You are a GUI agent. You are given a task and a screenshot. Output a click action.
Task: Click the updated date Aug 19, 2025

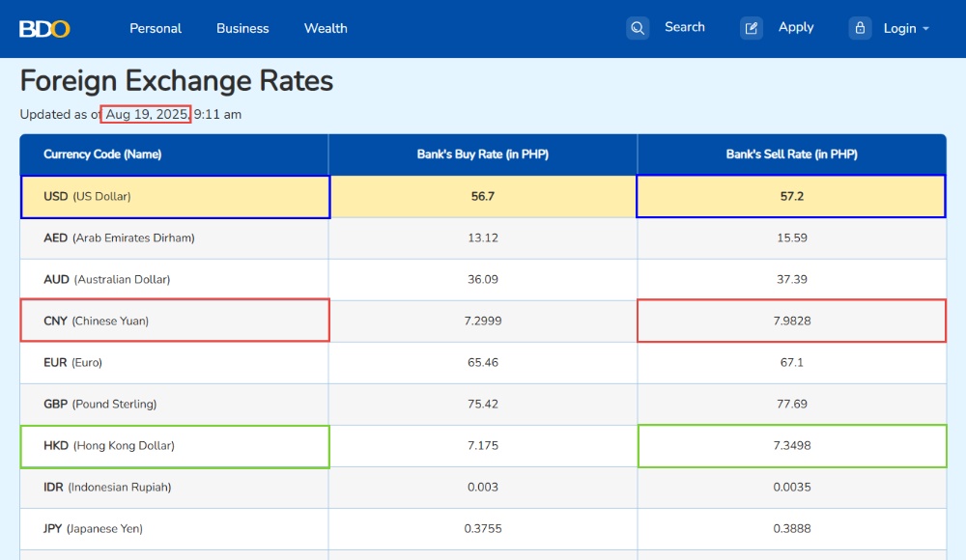(146, 114)
